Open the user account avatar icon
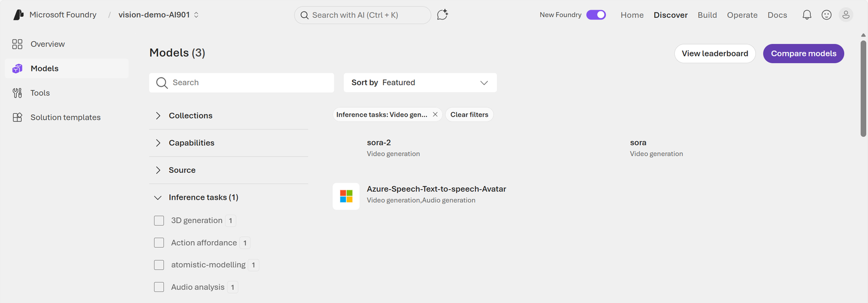 [846, 15]
